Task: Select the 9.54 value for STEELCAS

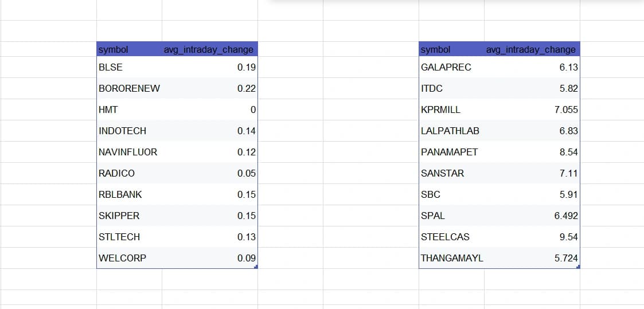Action: tap(532, 237)
